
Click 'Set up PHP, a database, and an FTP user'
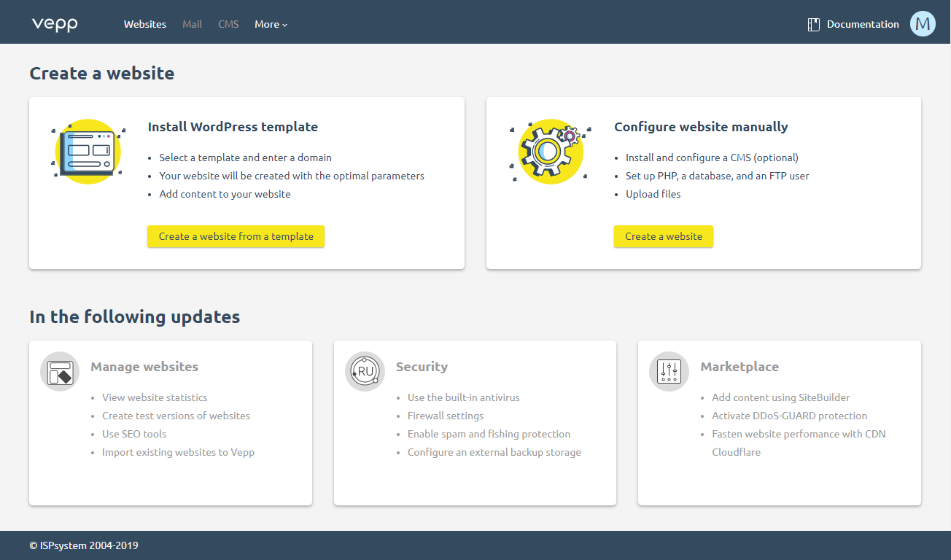pos(718,176)
